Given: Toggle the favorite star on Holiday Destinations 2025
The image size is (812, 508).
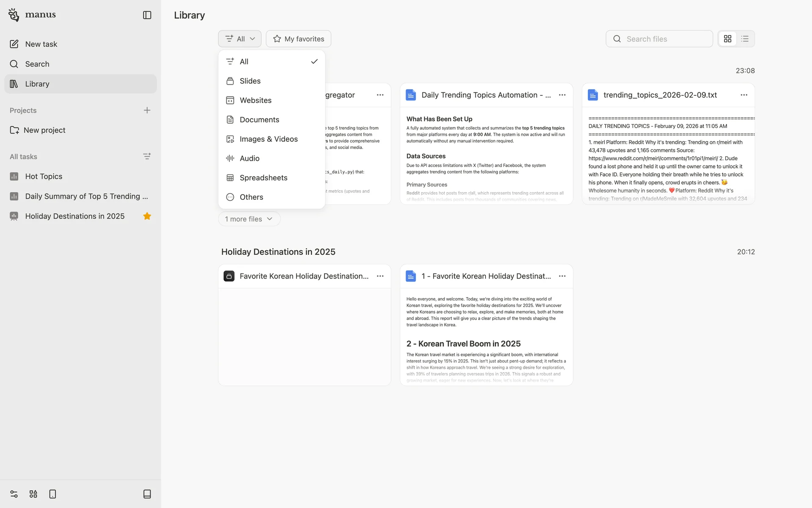Looking at the screenshot, I should (147, 216).
